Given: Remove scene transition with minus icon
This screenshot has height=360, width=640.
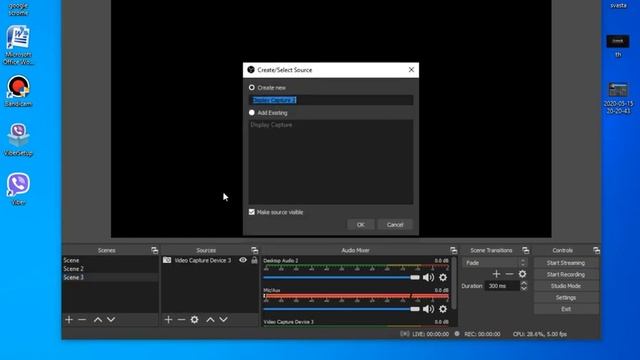Looking at the screenshot, I should [509, 274].
